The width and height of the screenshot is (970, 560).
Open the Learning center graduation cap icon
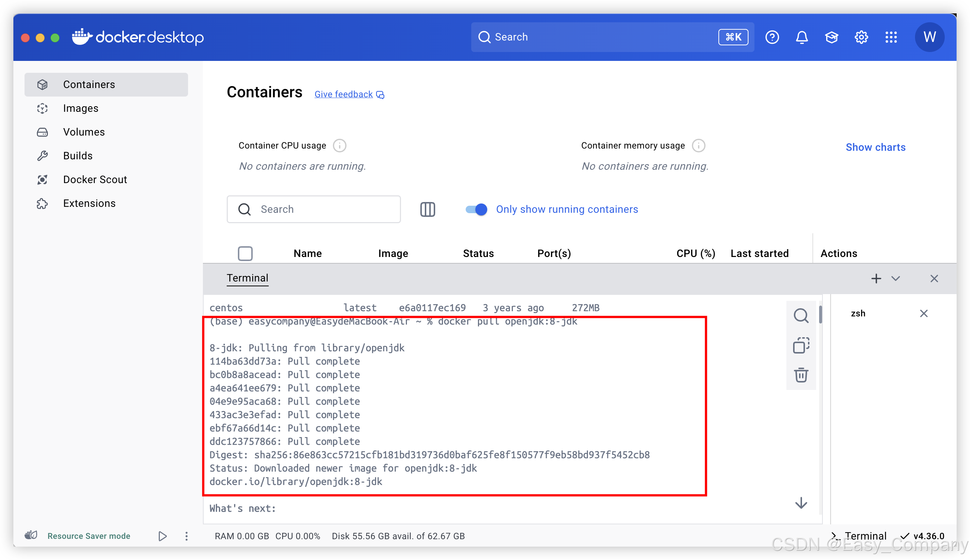pos(831,37)
